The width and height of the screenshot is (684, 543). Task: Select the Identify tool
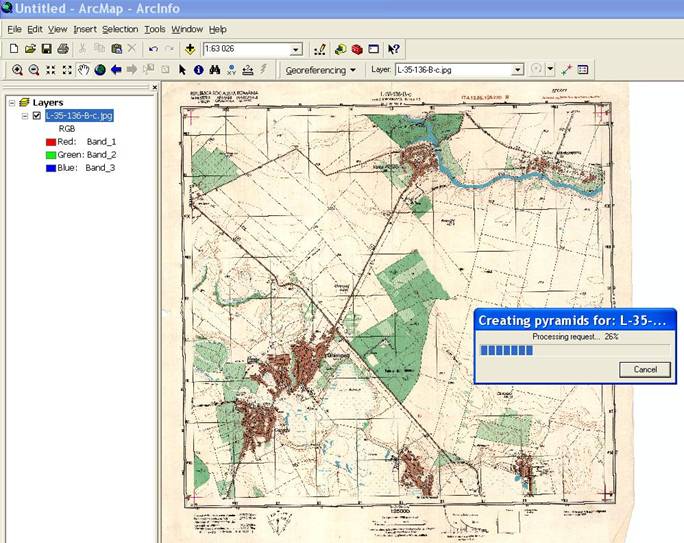(x=198, y=70)
